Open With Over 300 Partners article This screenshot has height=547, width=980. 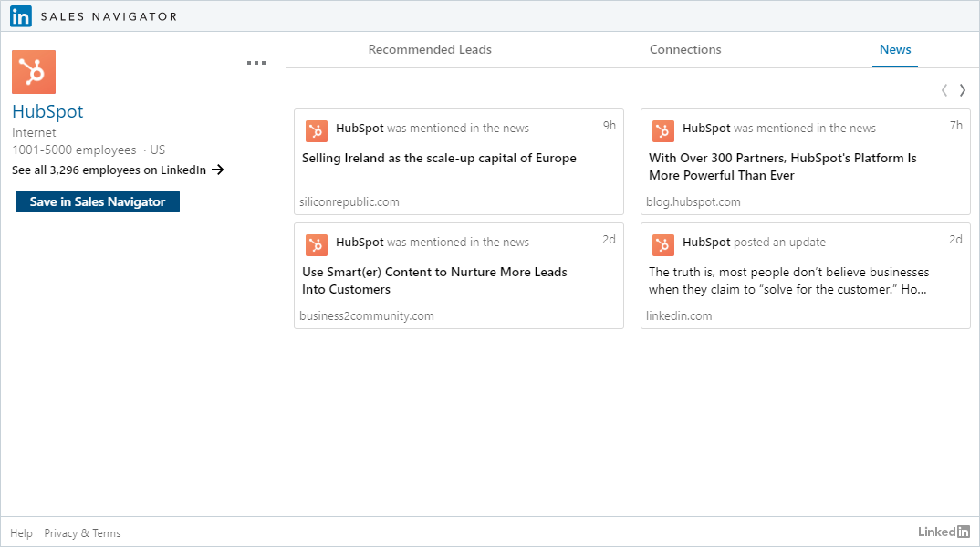pos(783,167)
